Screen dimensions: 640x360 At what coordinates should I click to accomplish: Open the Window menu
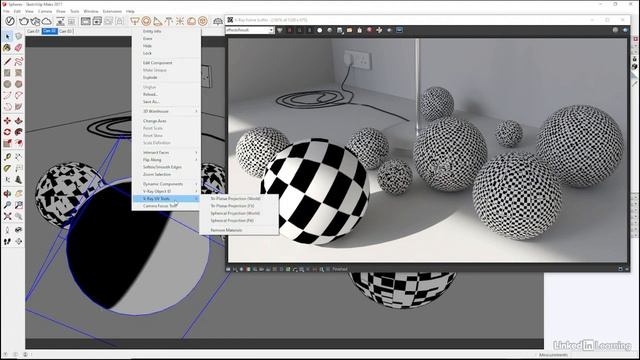tap(91, 11)
